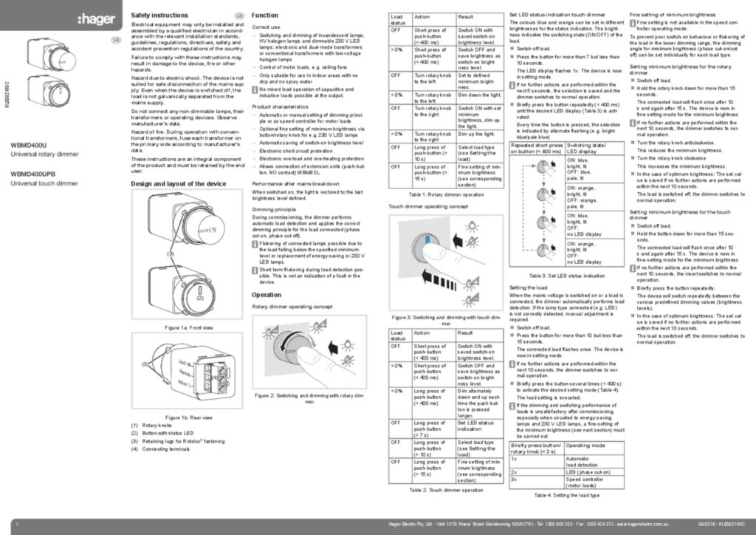Click the first info icon in the rightmost column
Image resolution: width=756 pixels, height=535 pixels.
(632, 24)
